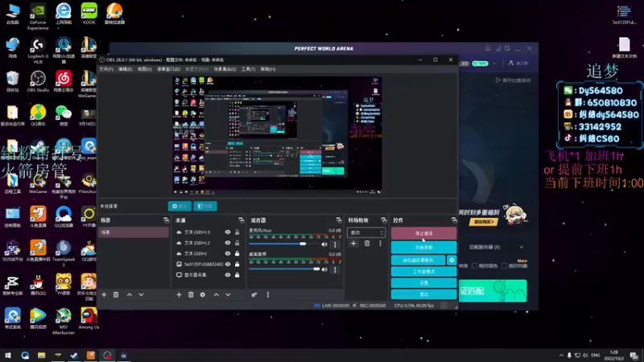Open the KOOK desktop icon
The width and height of the screenshot is (644, 362).
point(89,14)
